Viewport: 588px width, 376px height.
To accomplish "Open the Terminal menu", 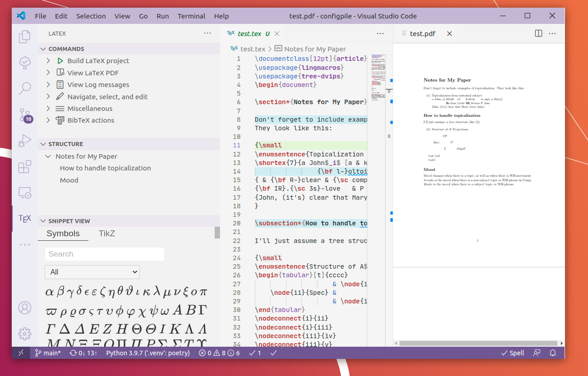I will tap(191, 16).
